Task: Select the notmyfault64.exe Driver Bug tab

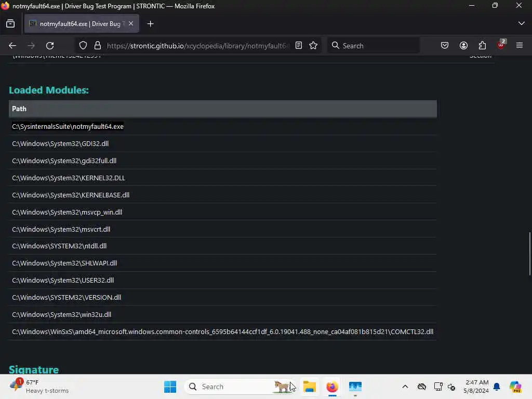Action: point(82,24)
